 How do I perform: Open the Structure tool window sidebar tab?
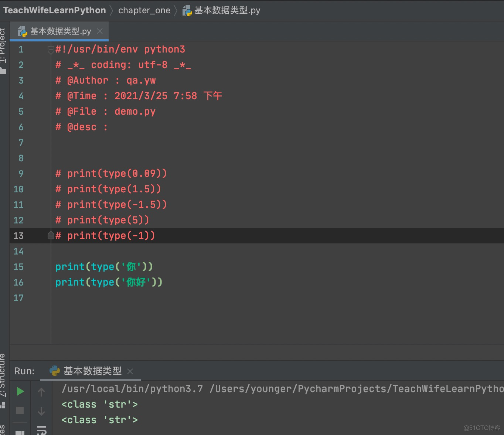(x=3, y=380)
